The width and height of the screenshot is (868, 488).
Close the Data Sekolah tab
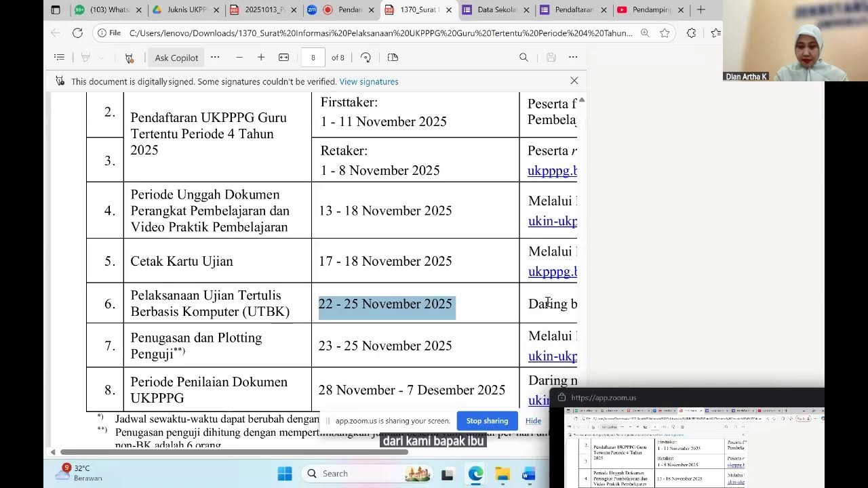coord(526,10)
